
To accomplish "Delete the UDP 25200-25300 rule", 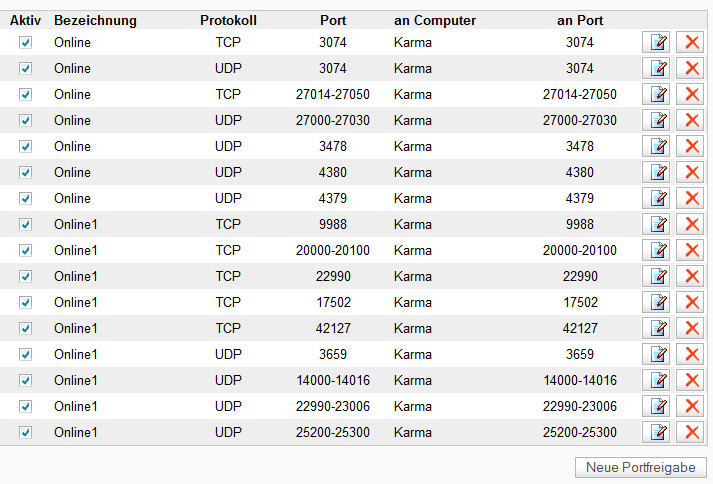I will (x=690, y=432).
